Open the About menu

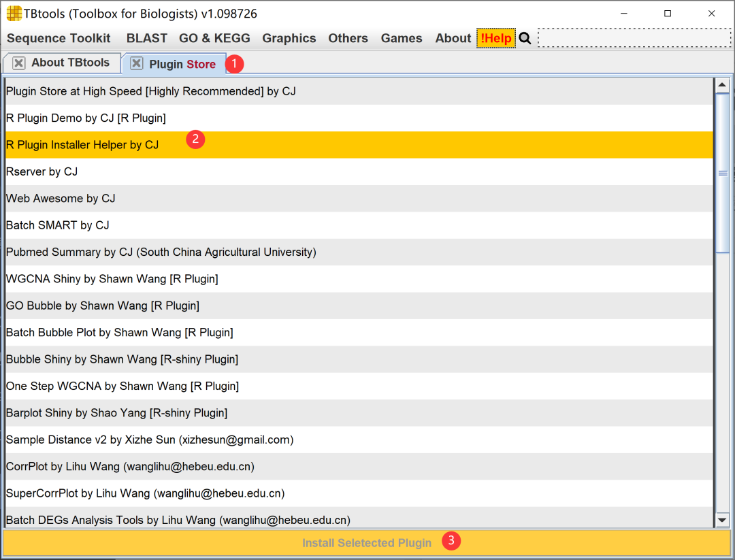click(453, 38)
